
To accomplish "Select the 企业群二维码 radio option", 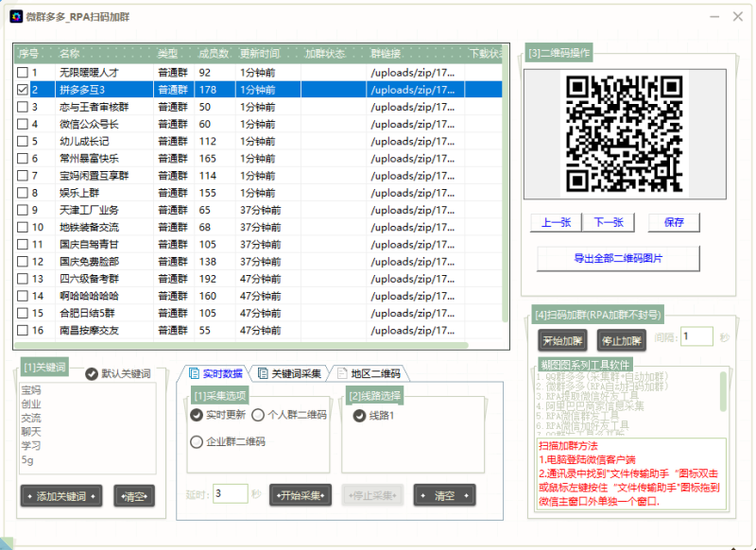I will click(197, 441).
